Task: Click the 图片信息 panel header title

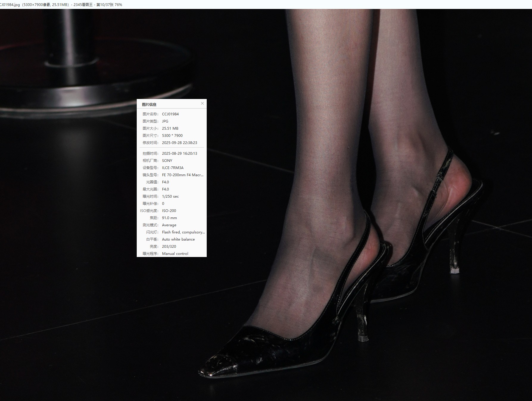Action: tap(149, 105)
